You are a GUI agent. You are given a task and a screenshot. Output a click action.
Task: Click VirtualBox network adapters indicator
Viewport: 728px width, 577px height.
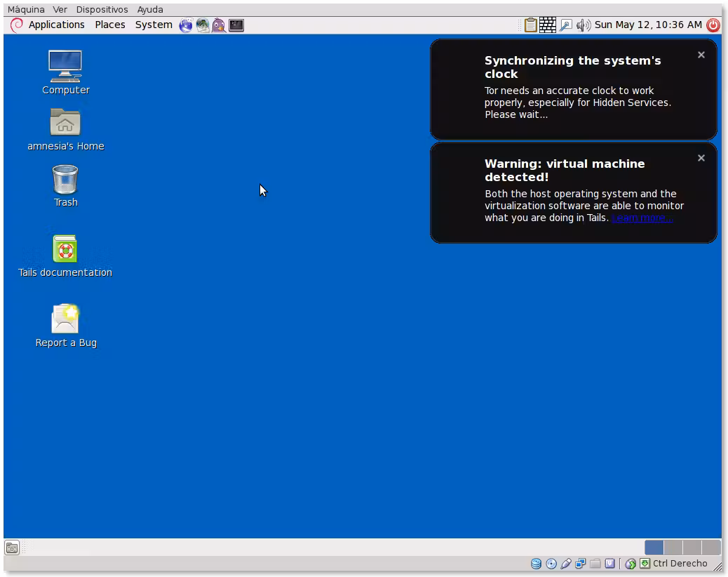pos(580,564)
